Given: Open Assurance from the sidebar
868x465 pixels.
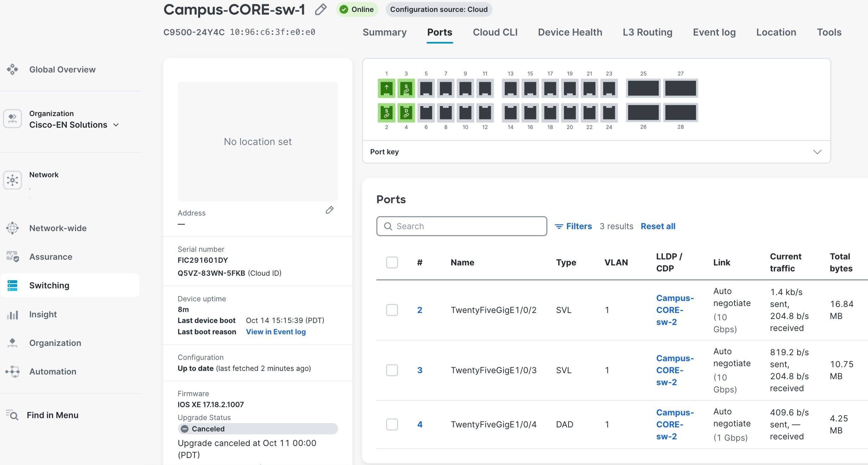Looking at the screenshot, I should [50, 257].
